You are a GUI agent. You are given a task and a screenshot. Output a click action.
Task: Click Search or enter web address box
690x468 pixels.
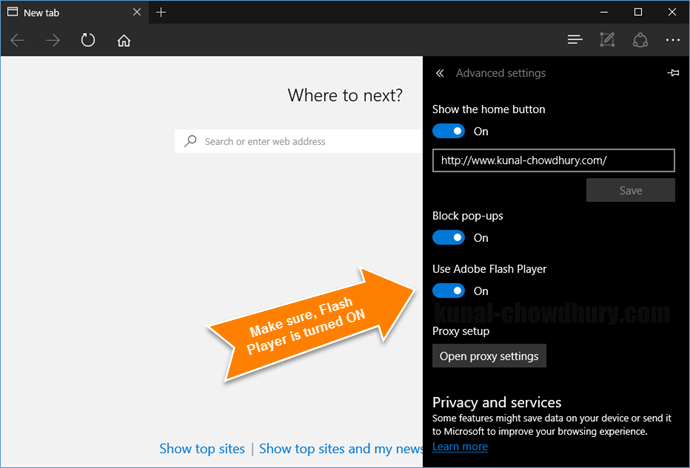click(x=298, y=141)
